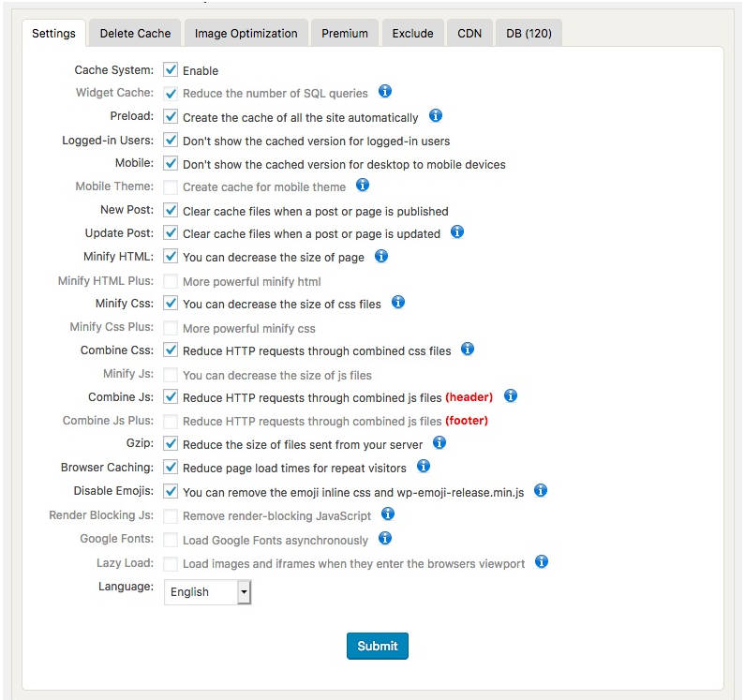The image size is (745, 700).
Task: Open info icon beside Combine Css
Action: pos(468,349)
